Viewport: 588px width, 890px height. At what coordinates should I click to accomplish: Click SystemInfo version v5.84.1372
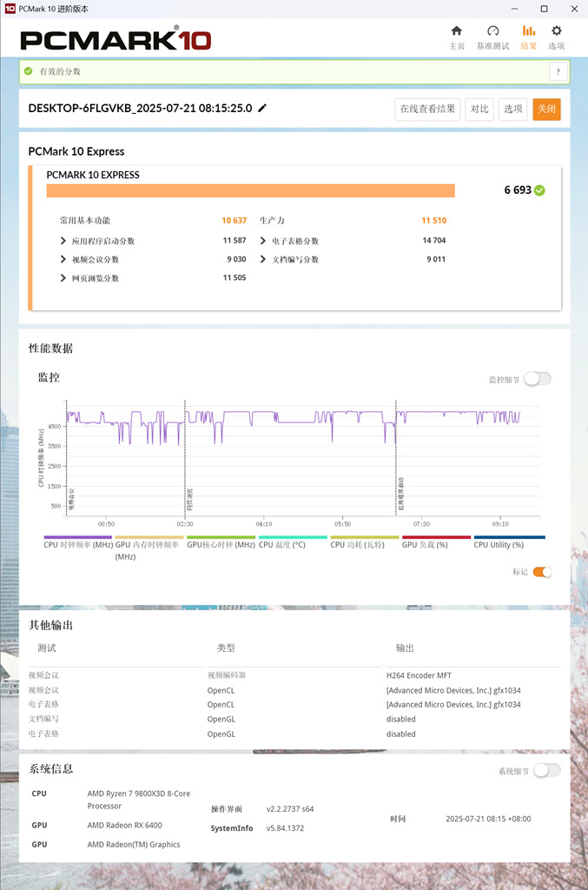coord(285,828)
